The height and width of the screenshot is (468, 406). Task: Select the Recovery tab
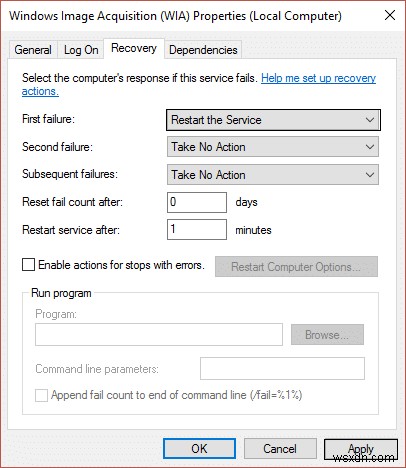(134, 49)
